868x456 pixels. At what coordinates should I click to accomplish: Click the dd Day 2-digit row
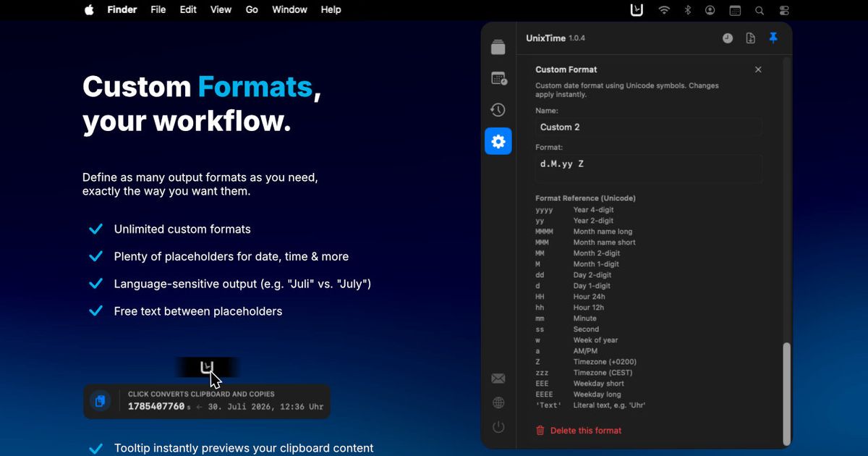pyautogui.click(x=573, y=275)
